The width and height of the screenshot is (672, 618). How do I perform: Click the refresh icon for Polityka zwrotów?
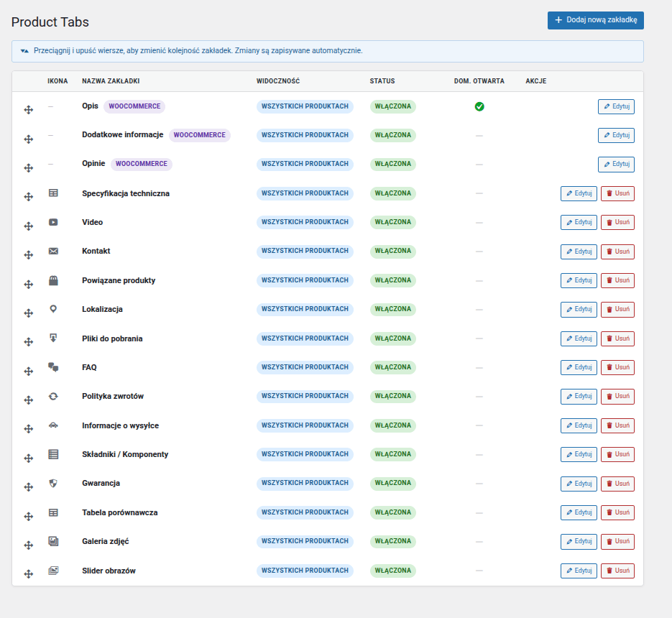point(53,396)
